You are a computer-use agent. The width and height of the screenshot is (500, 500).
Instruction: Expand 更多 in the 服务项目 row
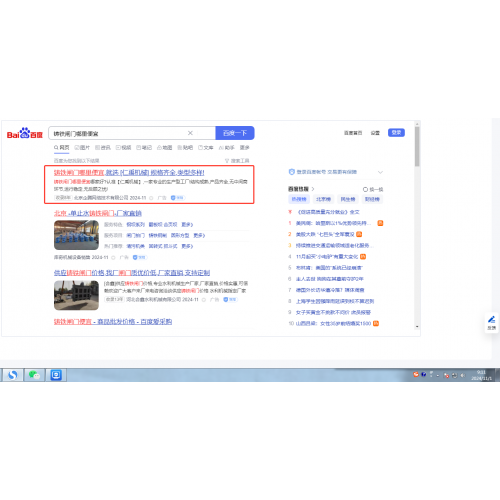[x=199, y=235]
